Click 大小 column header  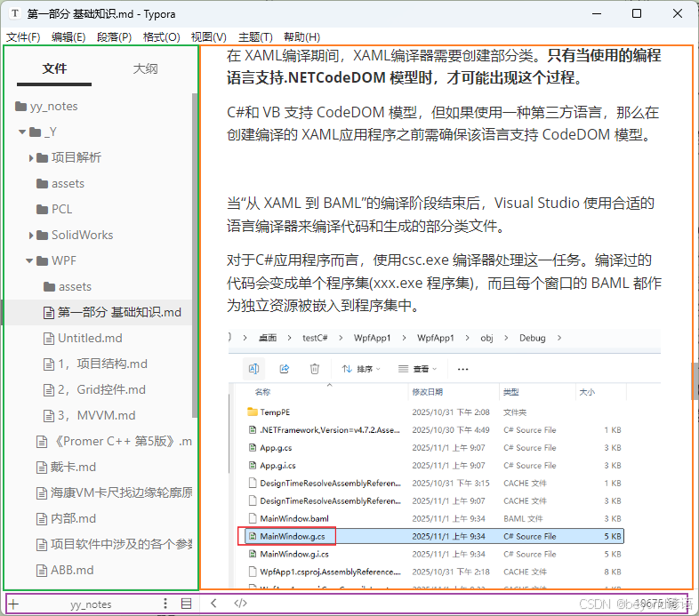[x=587, y=392]
